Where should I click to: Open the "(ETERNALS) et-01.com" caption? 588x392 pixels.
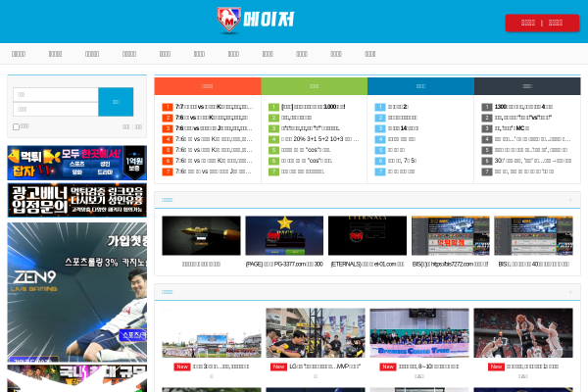click(x=367, y=264)
